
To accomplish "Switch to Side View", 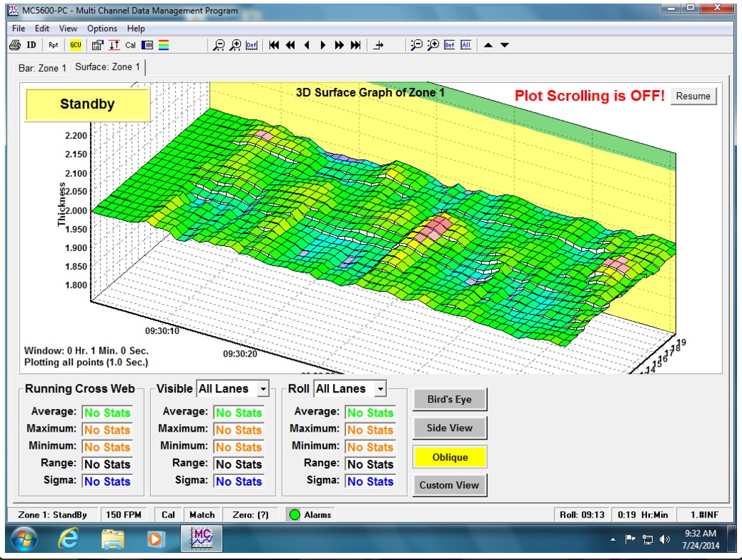I will 450,428.
